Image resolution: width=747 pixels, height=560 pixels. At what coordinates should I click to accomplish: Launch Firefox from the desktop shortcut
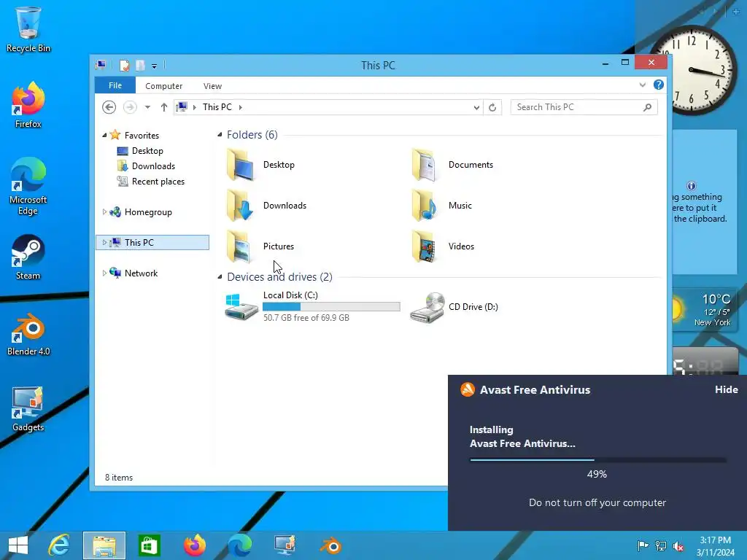coord(28,105)
